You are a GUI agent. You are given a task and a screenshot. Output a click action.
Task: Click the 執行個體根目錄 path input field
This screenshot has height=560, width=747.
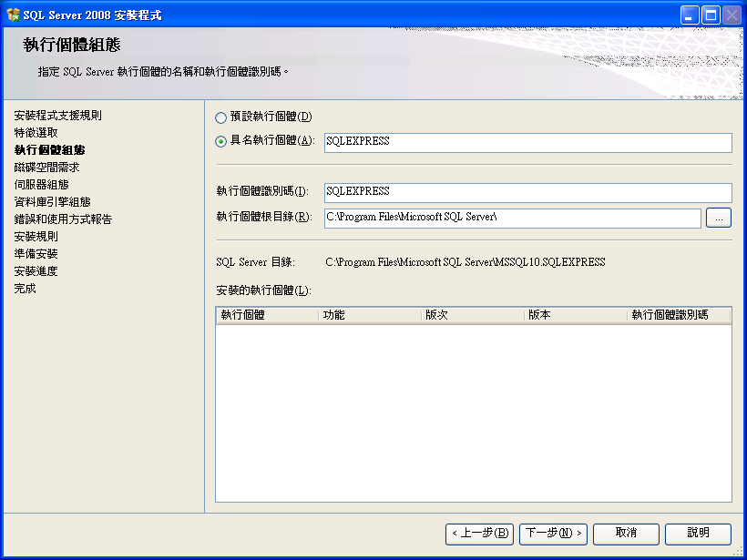click(513, 219)
